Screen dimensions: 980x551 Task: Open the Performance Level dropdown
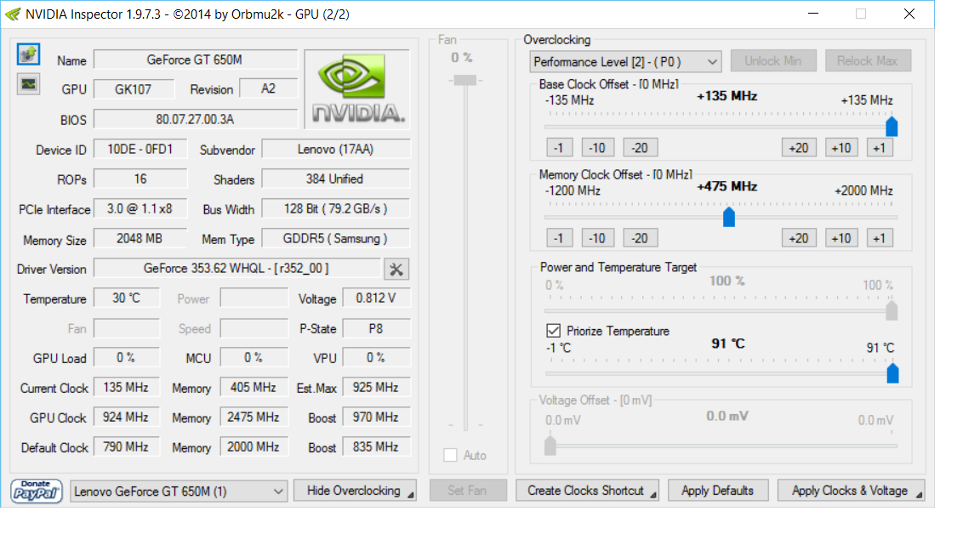(x=625, y=61)
